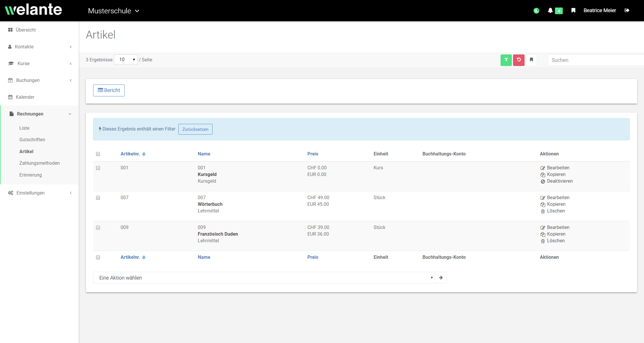Screen dimensions: 644x343
Task: Open the Musterschule school dropdown
Action: click(114, 11)
